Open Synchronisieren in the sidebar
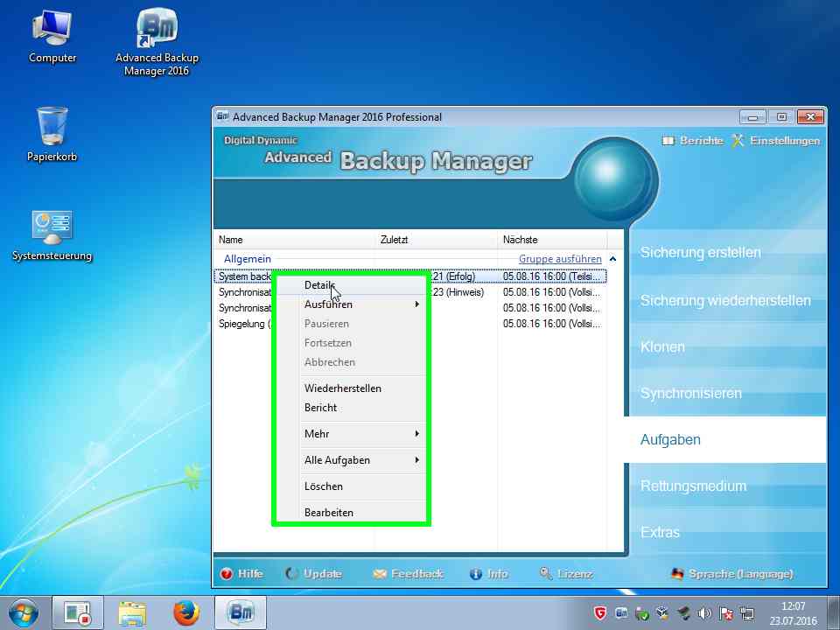The image size is (840, 630). point(727,393)
